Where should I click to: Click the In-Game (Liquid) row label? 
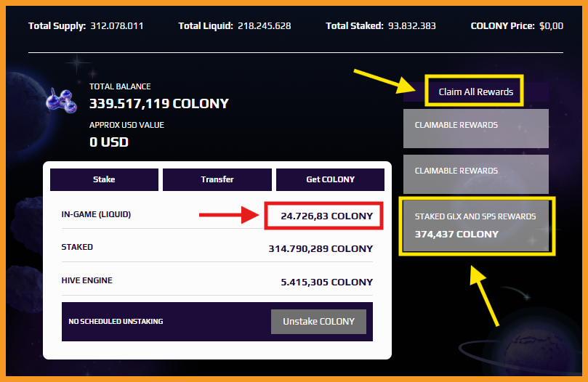click(96, 214)
